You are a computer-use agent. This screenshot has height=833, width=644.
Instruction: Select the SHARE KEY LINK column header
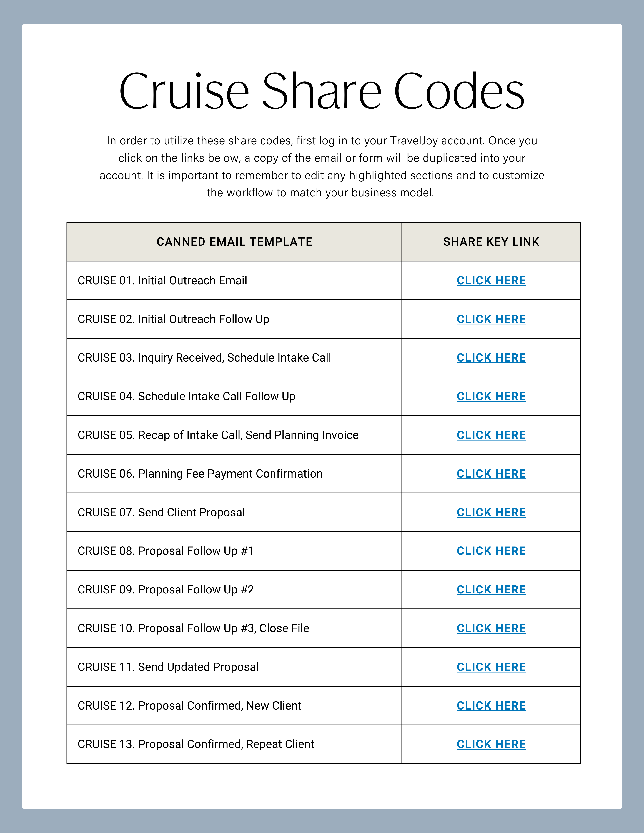[x=491, y=242]
